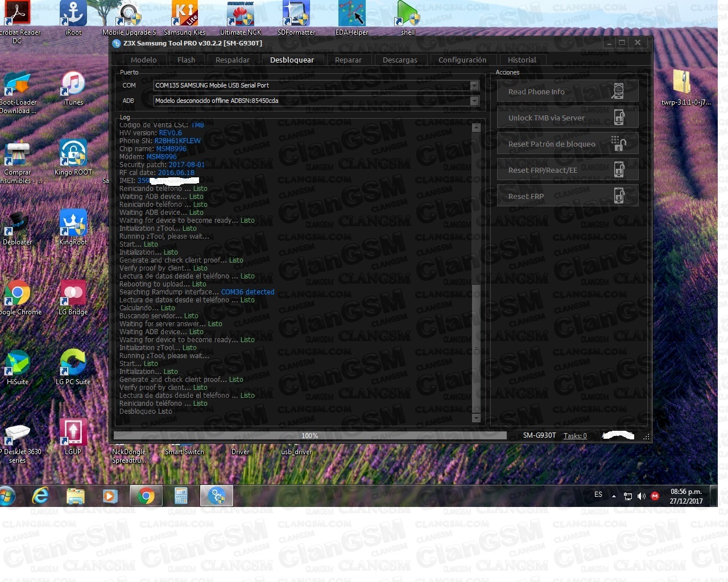Open the Samsung Kies Lite desktop icon
Image resolution: width=728 pixels, height=582 pixels.
(x=185, y=18)
